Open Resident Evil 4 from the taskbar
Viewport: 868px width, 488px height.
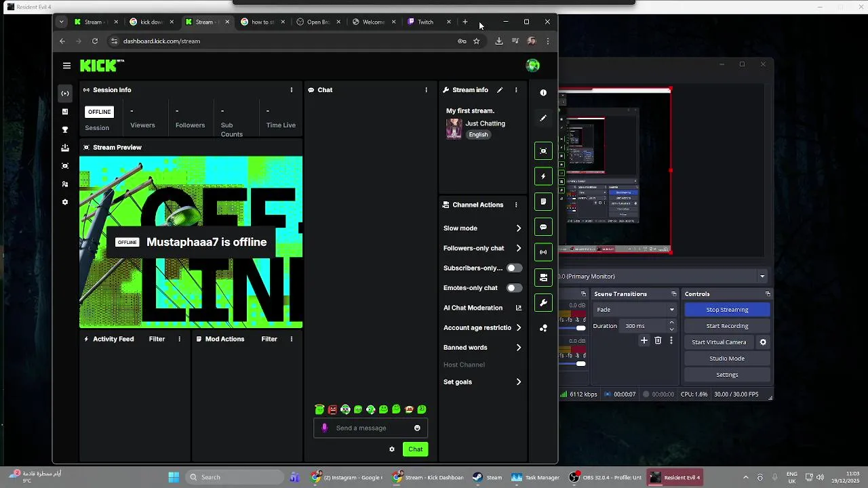[675, 477]
